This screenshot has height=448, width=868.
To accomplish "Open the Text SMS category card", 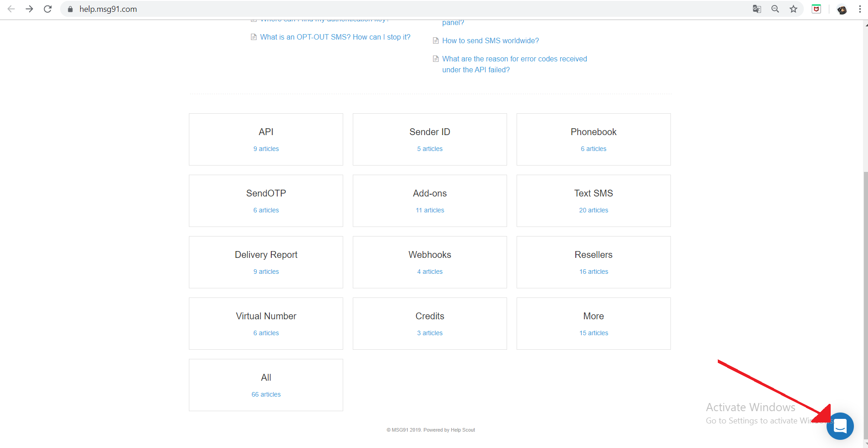I will click(594, 201).
